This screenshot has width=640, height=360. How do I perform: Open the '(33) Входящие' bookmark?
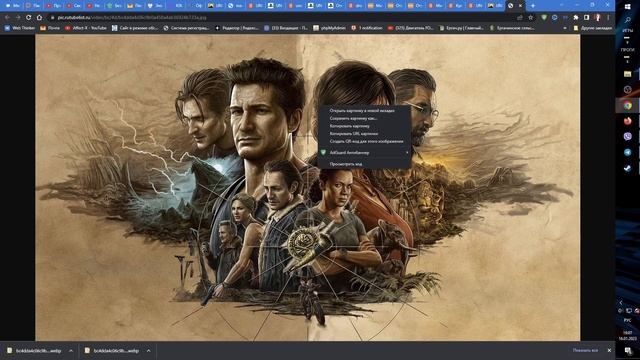click(x=286, y=28)
